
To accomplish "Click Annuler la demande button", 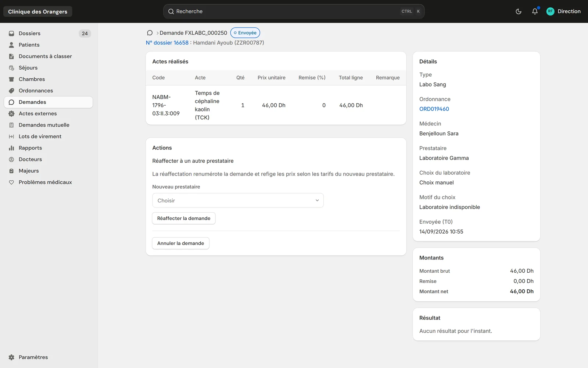I will (x=180, y=243).
